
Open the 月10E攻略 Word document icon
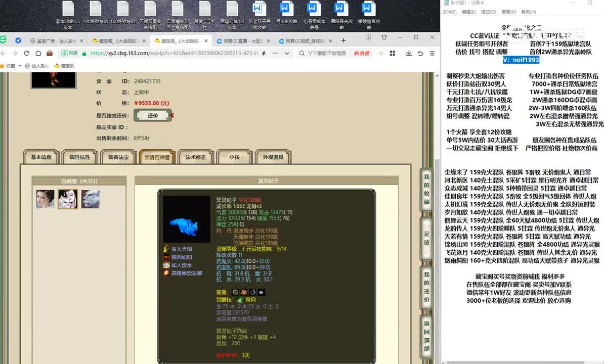tap(287, 13)
